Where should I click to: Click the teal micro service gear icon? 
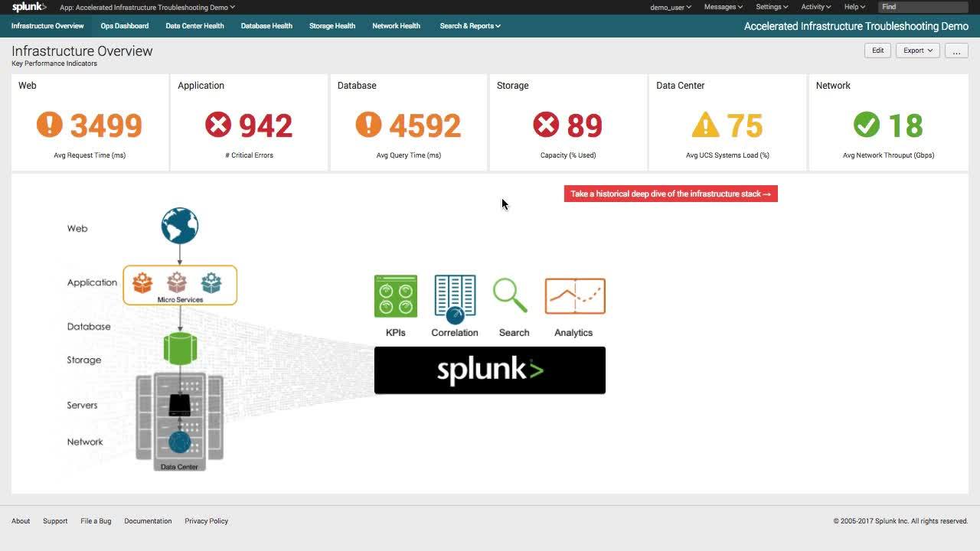point(211,282)
